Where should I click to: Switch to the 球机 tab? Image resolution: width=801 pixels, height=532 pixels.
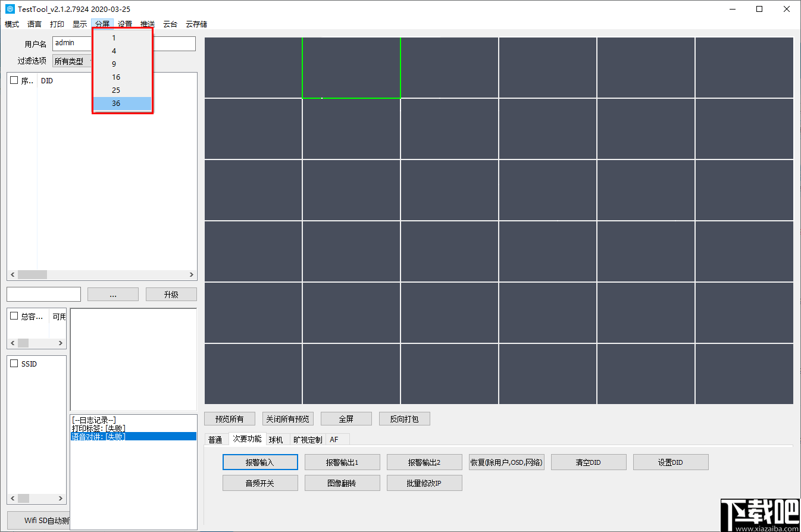pos(277,439)
